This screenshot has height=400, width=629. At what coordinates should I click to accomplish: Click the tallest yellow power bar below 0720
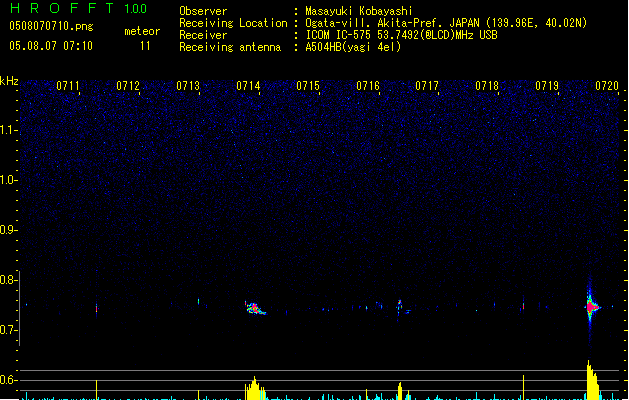(x=592, y=380)
